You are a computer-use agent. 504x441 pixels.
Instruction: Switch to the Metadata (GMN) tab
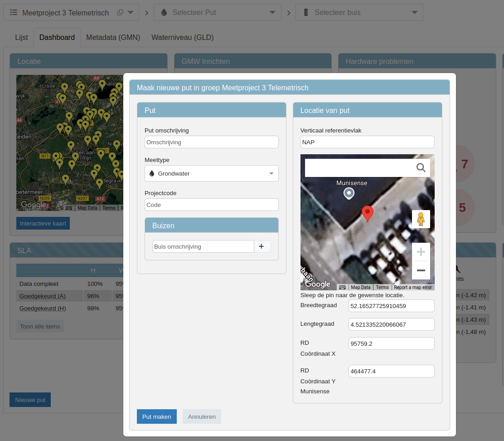click(x=113, y=37)
